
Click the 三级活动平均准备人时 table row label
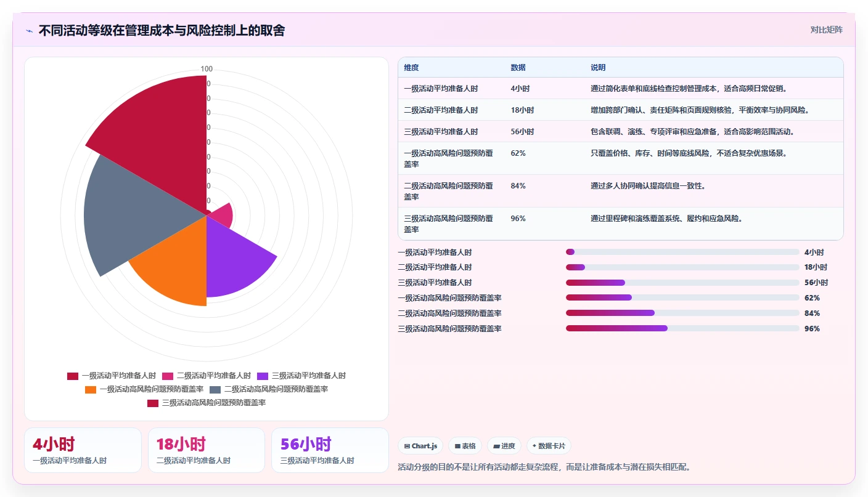tap(441, 132)
